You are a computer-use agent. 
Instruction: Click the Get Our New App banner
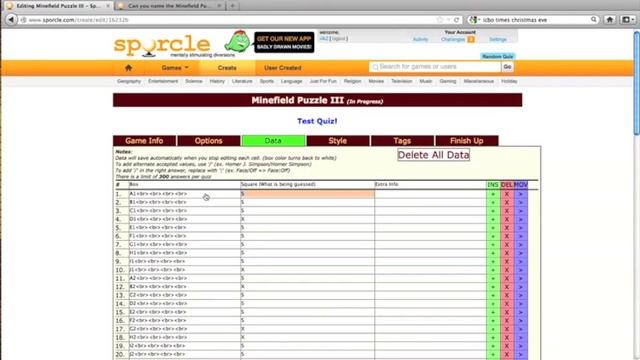click(284, 42)
